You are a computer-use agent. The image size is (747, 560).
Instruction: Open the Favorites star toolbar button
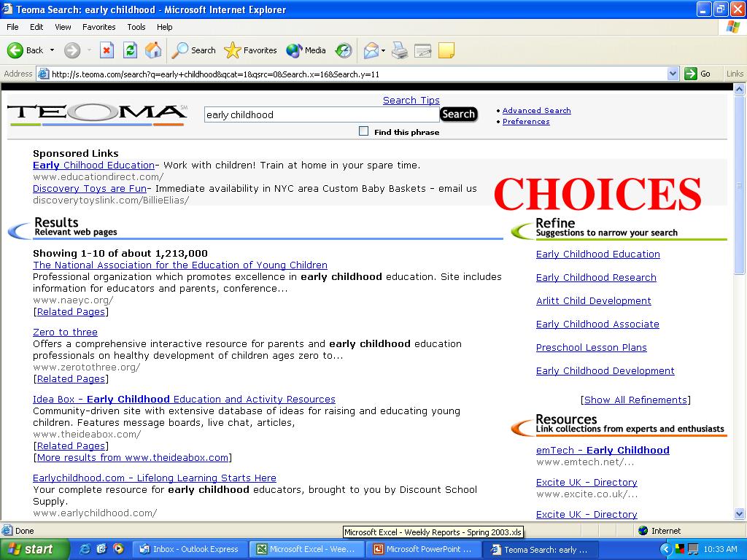click(x=251, y=50)
